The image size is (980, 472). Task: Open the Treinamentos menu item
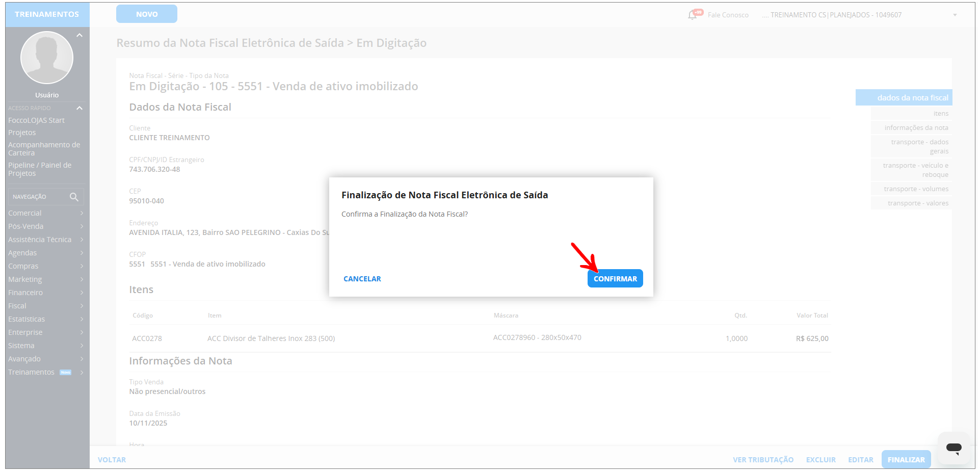[46, 372]
